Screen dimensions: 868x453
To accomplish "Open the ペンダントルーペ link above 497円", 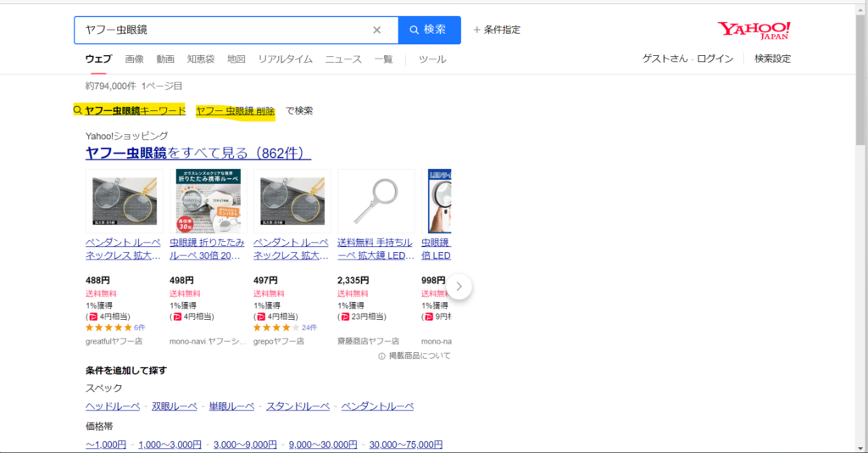I will 292,249.
